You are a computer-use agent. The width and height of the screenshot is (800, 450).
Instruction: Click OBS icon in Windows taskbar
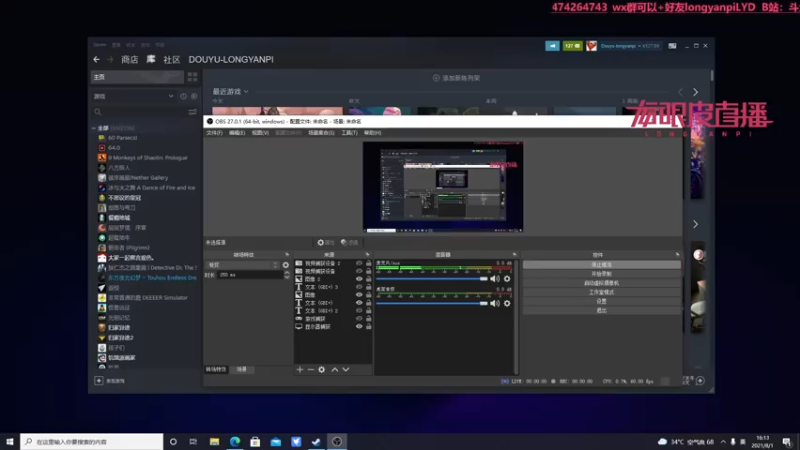pos(337,441)
